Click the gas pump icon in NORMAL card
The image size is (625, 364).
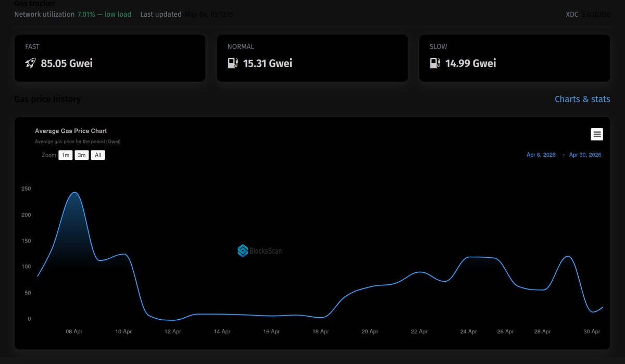233,64
